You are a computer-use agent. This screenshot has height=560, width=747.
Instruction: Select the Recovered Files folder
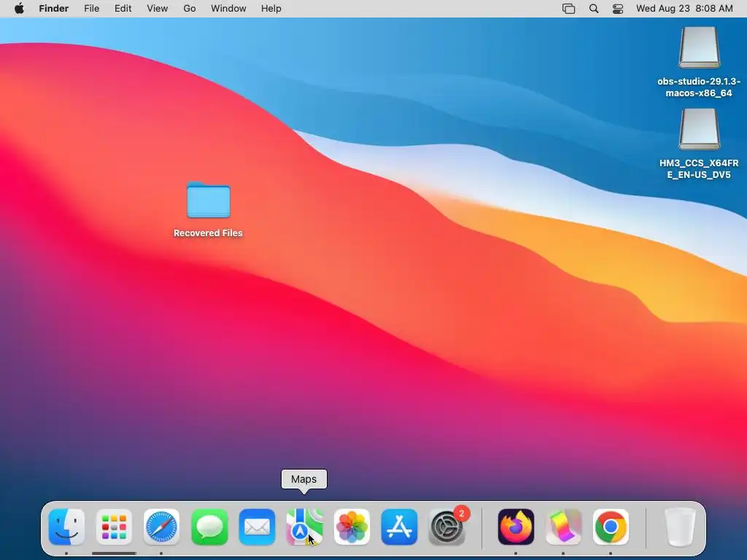(209, 200)
